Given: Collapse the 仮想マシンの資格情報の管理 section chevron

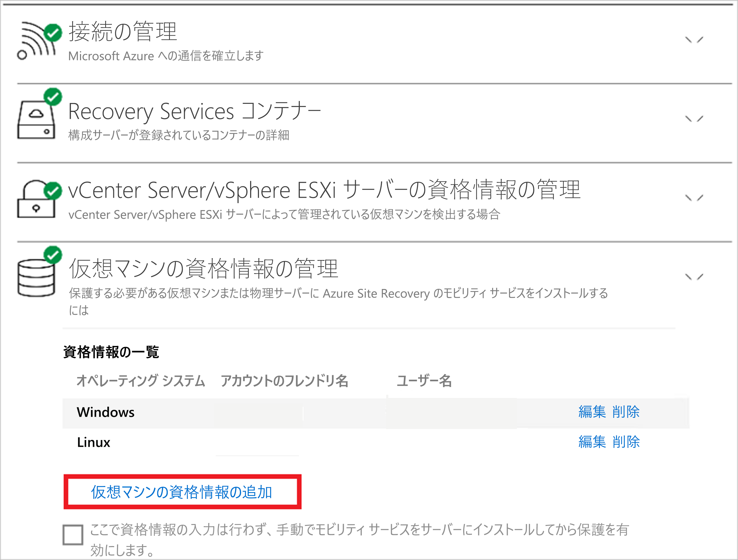Looking at the screenshot, I should click(x=694, y=277).
